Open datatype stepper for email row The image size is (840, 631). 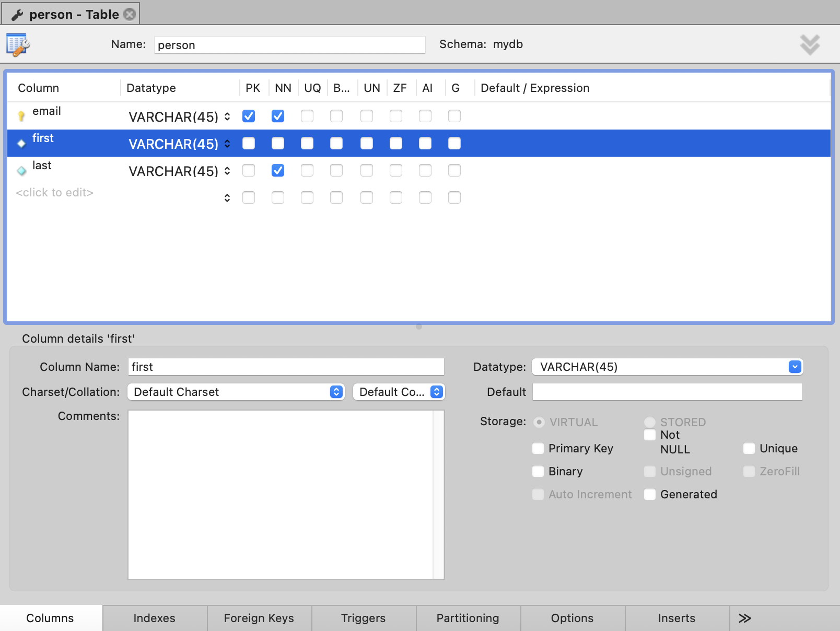point(227,116)
